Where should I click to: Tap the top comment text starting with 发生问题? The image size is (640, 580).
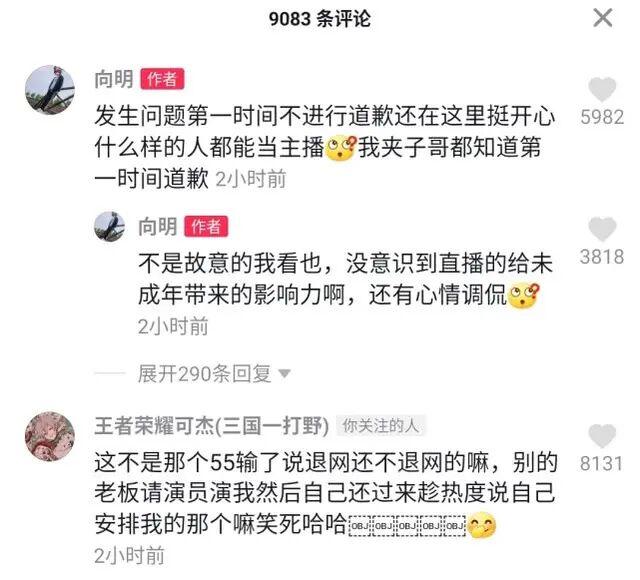pos(324,147)
